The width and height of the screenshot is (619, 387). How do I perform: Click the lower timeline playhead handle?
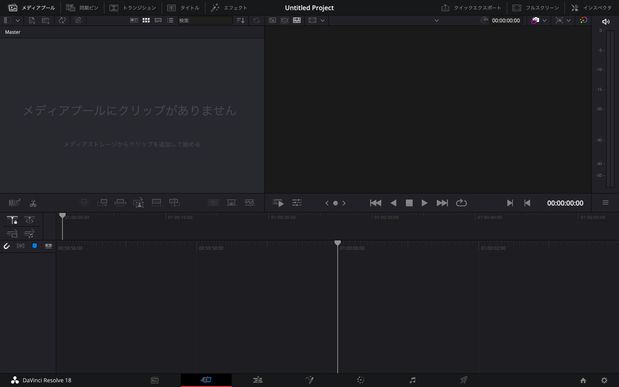click(x=338, y=243)
